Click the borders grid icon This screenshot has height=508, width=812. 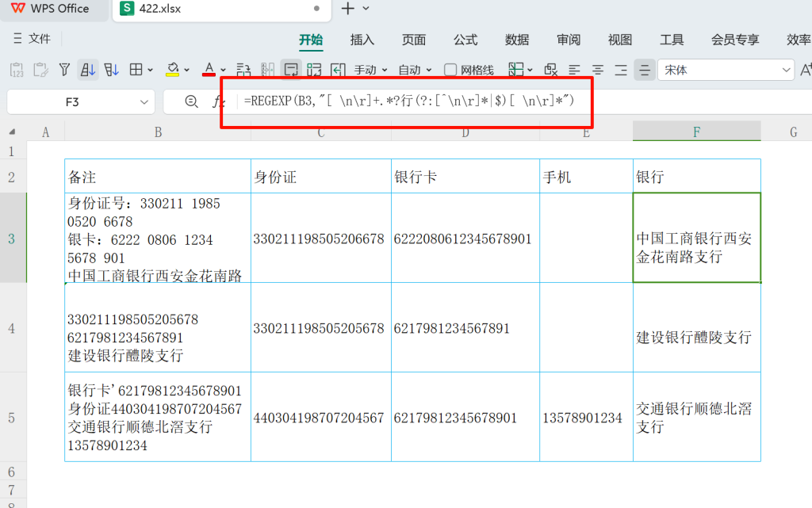(x=136, y=70)
